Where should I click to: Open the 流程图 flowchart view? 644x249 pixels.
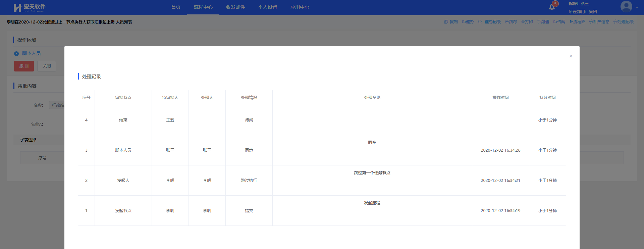[x=577, y=22]
